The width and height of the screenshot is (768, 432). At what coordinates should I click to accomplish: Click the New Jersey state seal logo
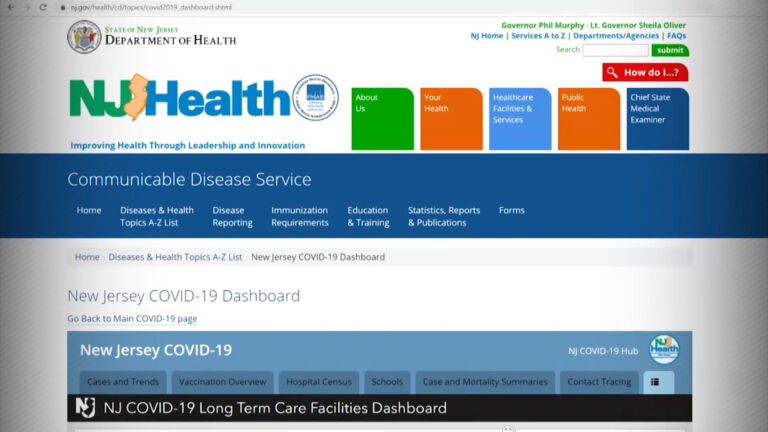tap(84, 37)
